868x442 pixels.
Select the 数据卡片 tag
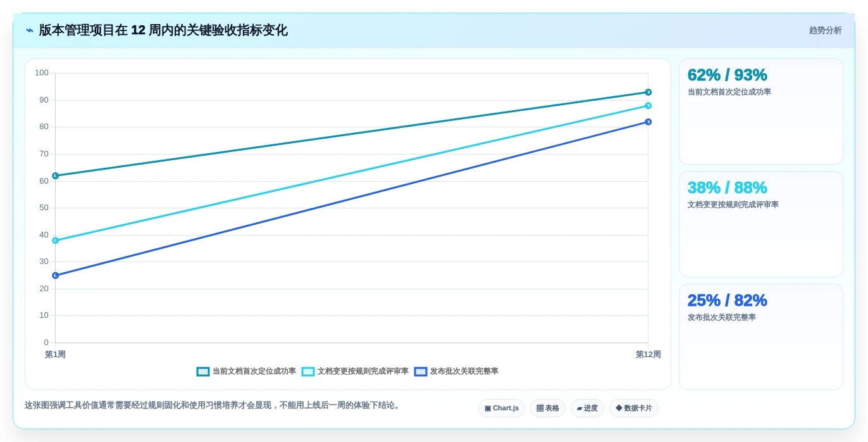[x=634, y=408]
